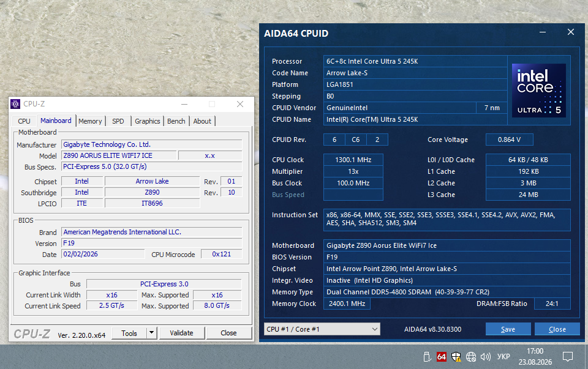The width and height of the screenshot is (588, 369).
Task: Click the Multiplier value 13x
Action: click(353, 171)
